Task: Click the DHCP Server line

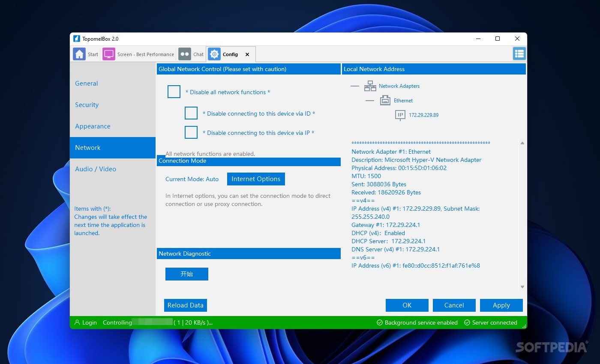Action: tap(389, 241)
